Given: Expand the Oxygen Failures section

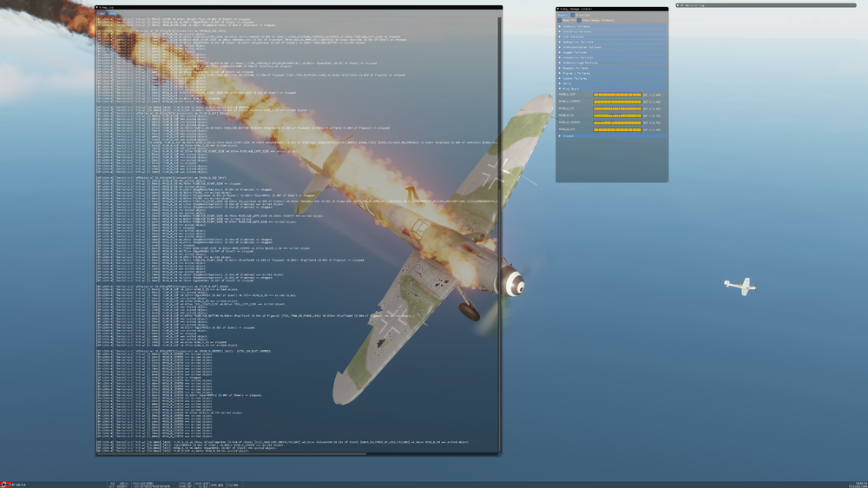Looking at the screenshot, I should pos(612,53).
